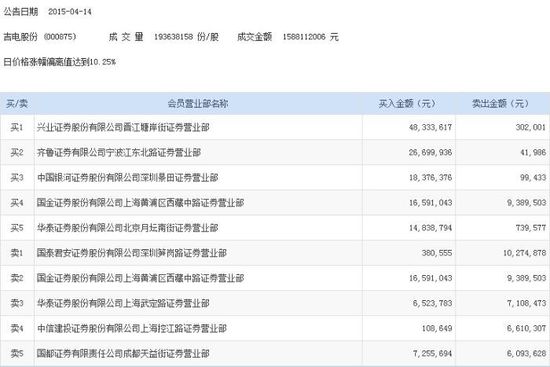Select sell amount 6,093,628

526,354
